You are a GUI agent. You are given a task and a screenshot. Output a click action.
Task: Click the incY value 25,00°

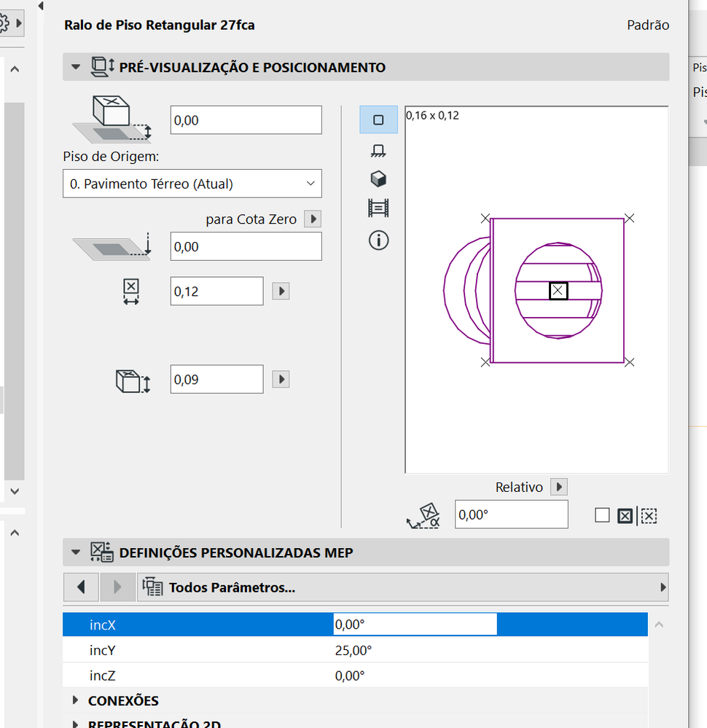point(353,651)
